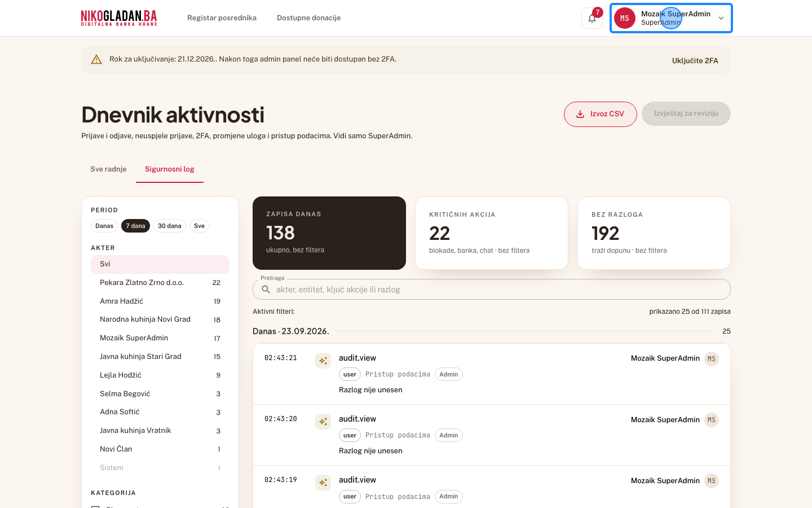The height and width of the screenshot is (508, 812).
Task: Click the Admin tag on 02:43:19 entry
Action: (x=449, y=497)
